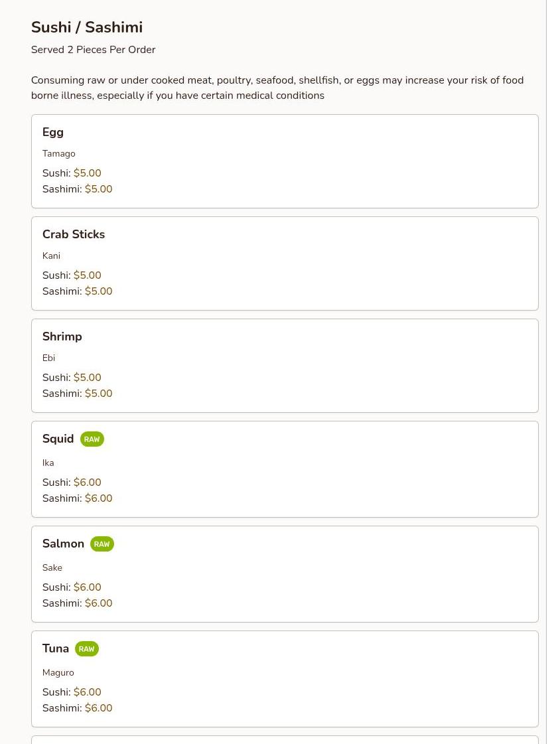Select the Squid item title
Screen dimensions: 560x744
[58, 439]
